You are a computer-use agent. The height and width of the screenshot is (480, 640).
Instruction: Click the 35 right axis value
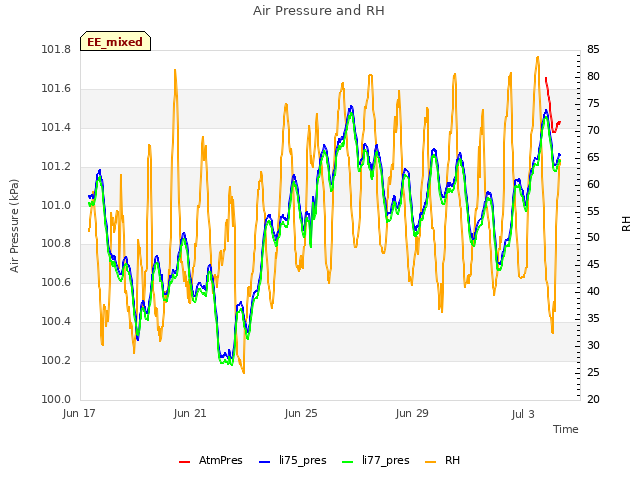593,318
